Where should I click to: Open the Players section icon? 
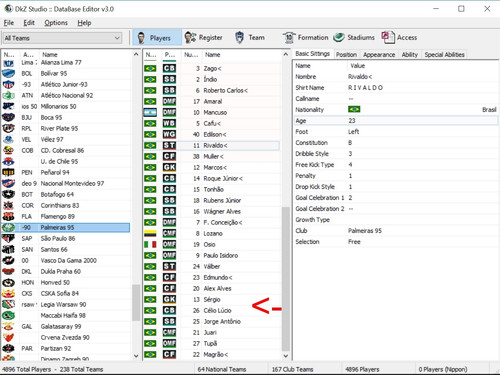(x=141, y=38)
